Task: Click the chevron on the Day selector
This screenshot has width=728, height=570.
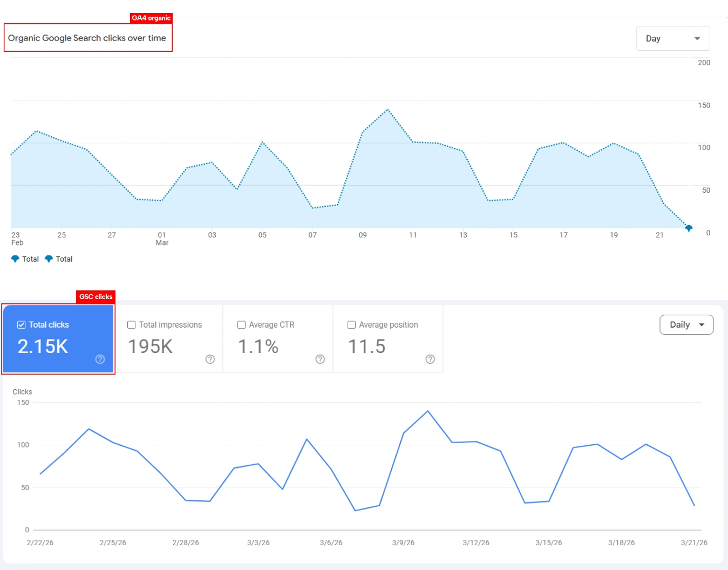Action: click(x=696, y=38)
